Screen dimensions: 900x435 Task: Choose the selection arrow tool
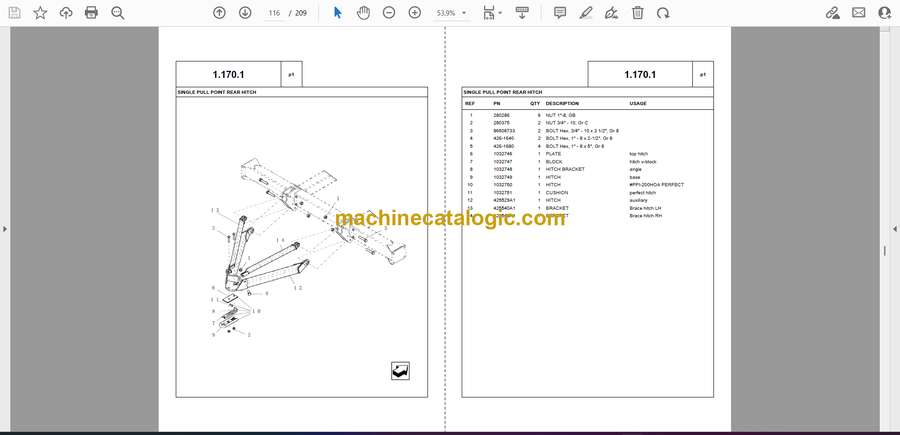tap(338, 13)
